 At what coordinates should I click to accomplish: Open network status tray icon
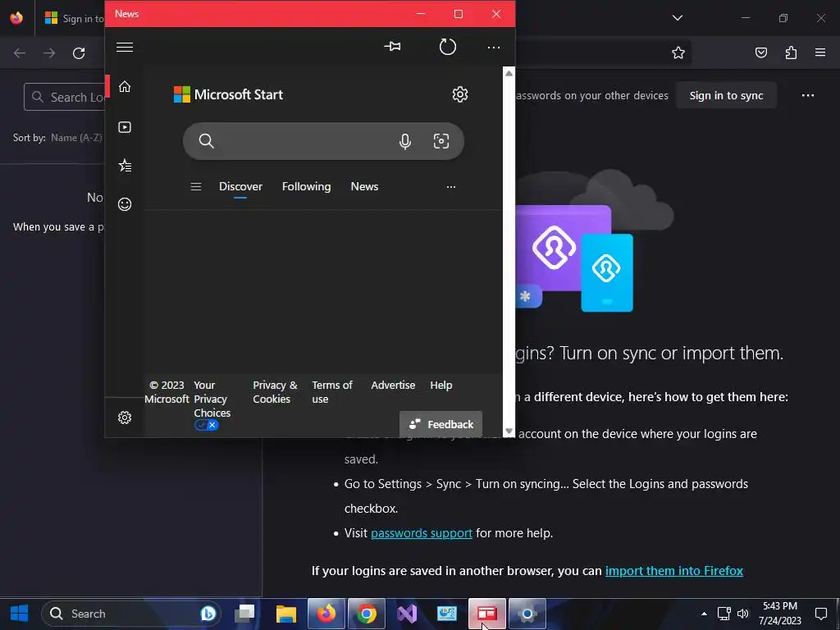(724, 614)
